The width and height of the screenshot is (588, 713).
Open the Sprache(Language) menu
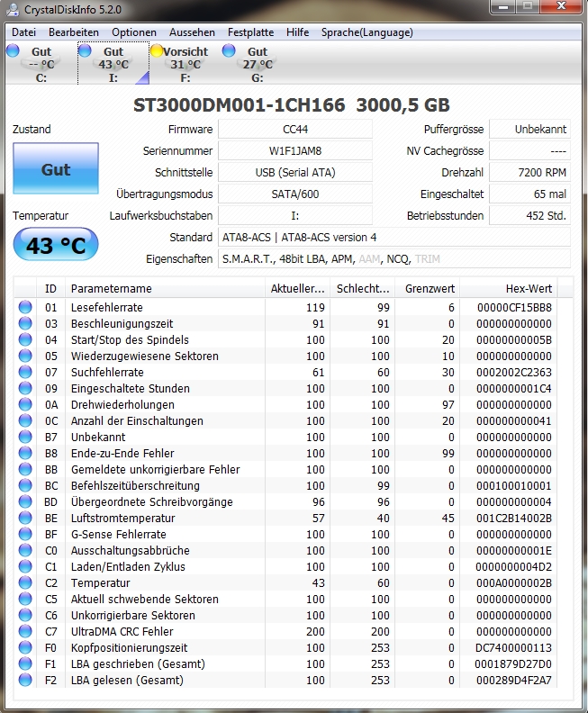367,32
